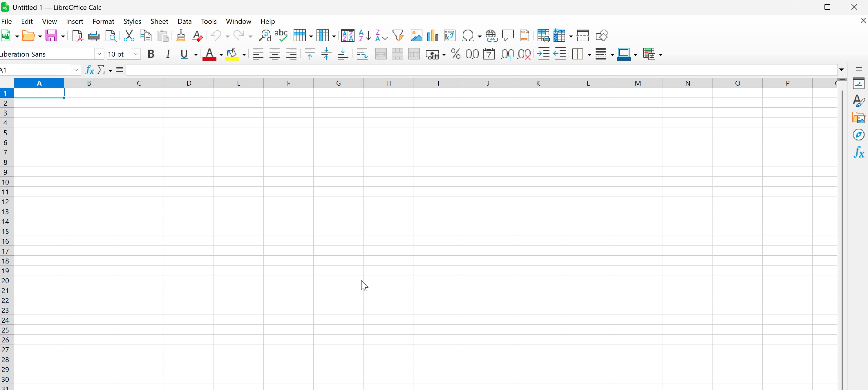The image size is (868, 390).
Task: Click the Insert Chart icon
Action: pos(433,35)
